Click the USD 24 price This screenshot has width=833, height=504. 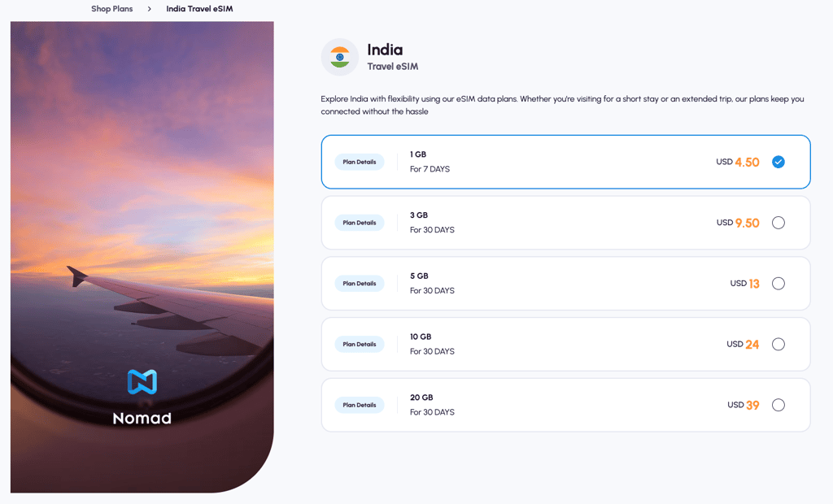743,344
